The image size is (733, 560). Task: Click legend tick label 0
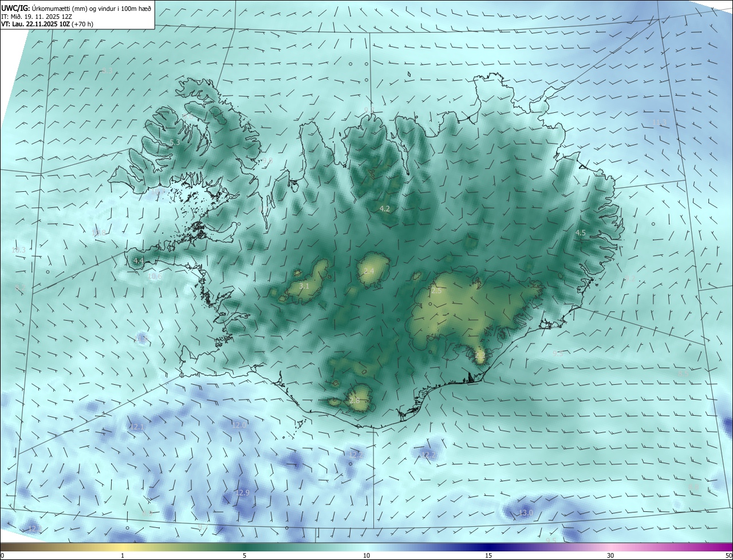2,555
